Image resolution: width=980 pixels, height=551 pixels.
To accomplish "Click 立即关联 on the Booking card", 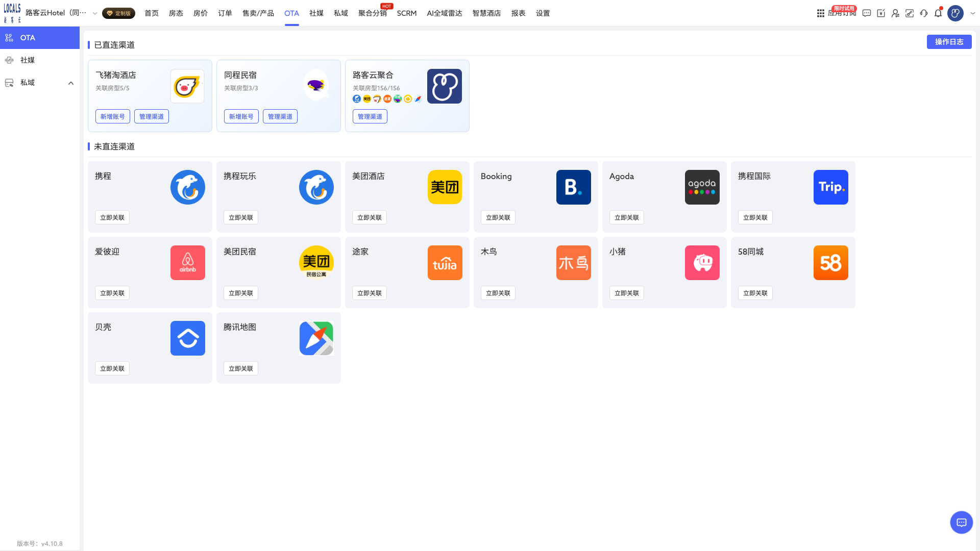I will 498,217.
